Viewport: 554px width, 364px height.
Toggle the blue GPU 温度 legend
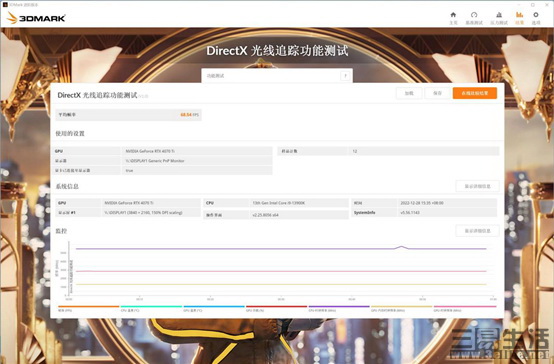214,309
